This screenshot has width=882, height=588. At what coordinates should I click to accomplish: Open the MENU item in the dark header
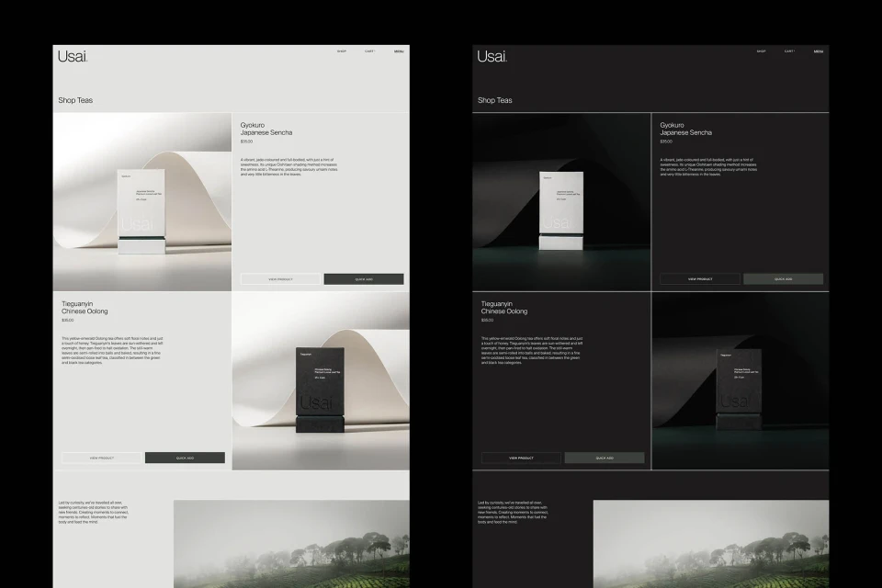click(x=818, y=52)
